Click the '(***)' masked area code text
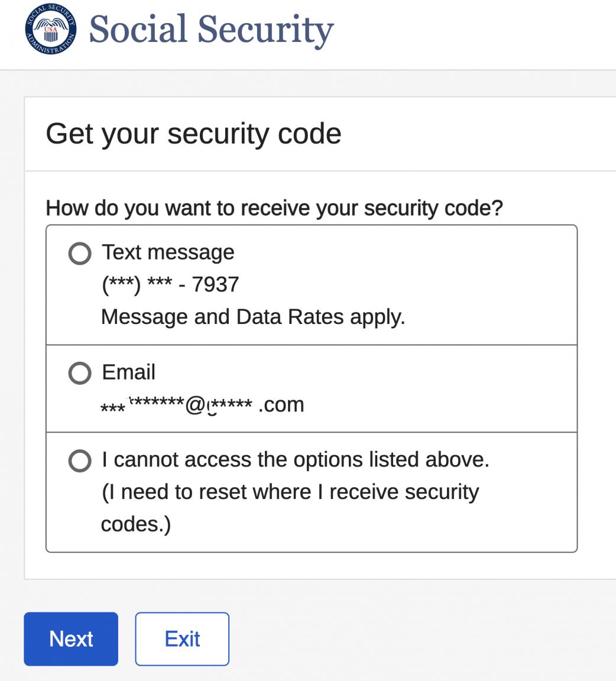Screen dimensions: 616x681 (121, 286)
